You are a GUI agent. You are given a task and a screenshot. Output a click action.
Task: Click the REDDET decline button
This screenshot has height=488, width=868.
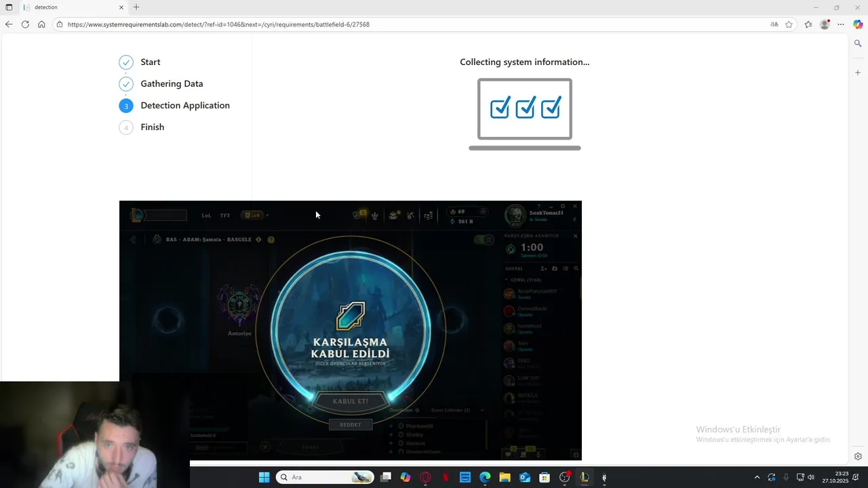[351, 424]
